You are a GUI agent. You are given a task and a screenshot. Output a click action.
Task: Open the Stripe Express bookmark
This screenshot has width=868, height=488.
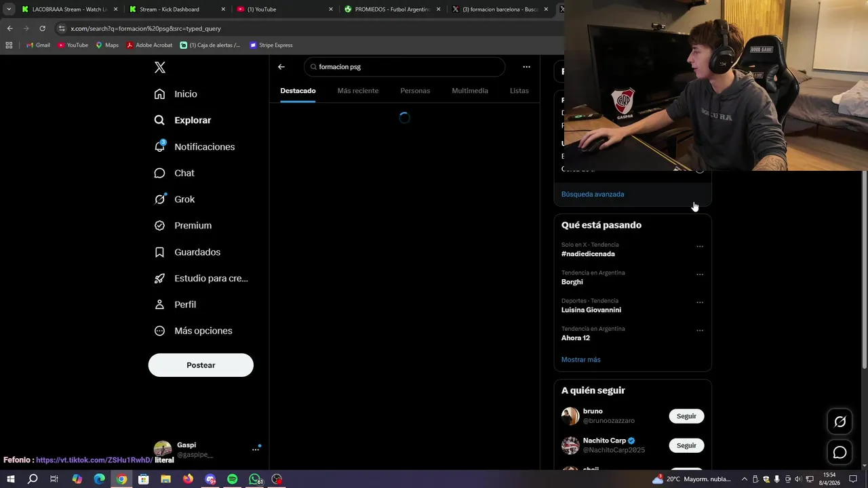271,45
